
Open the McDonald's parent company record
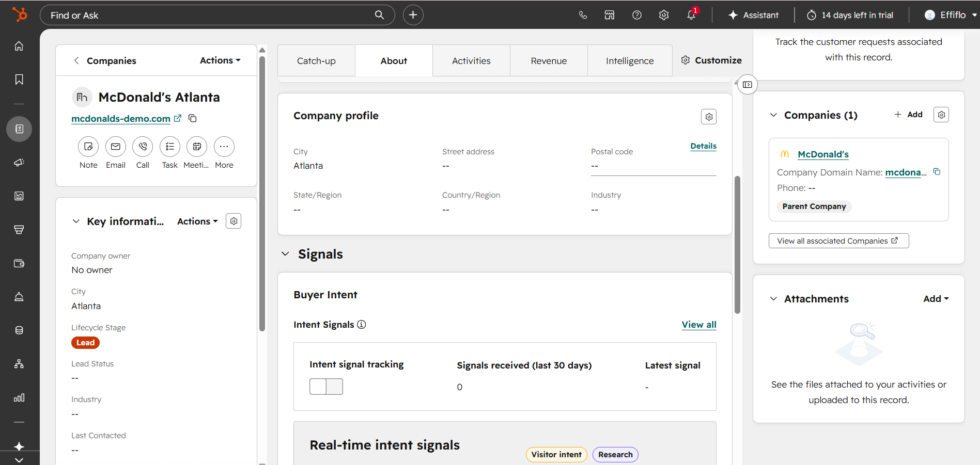pos(823,154)
